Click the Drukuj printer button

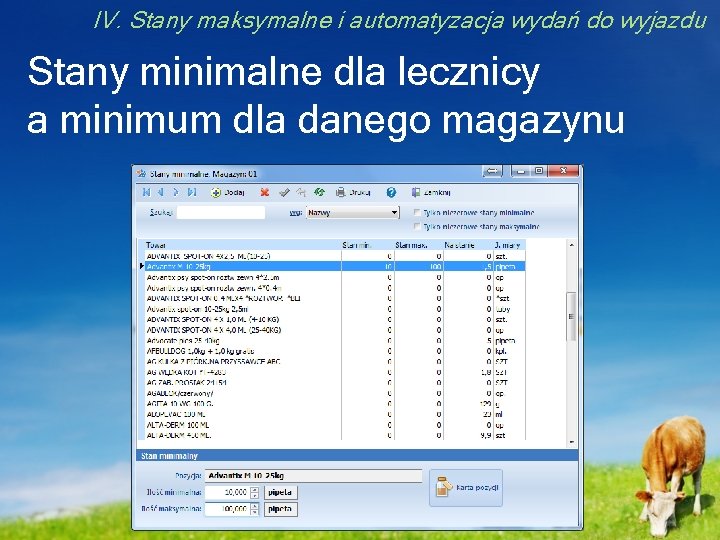click(x=353, y=192)
